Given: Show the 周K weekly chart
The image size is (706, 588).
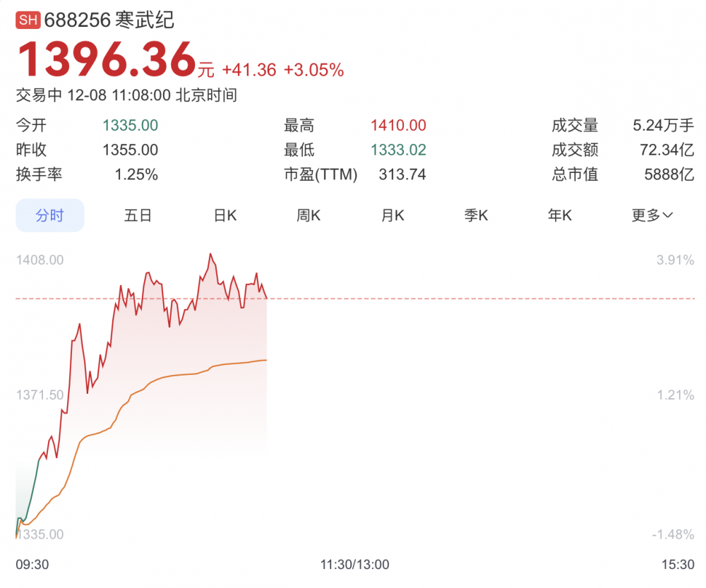Looking at the screenshot, I should pyautogui.click(x=309, y=215).
